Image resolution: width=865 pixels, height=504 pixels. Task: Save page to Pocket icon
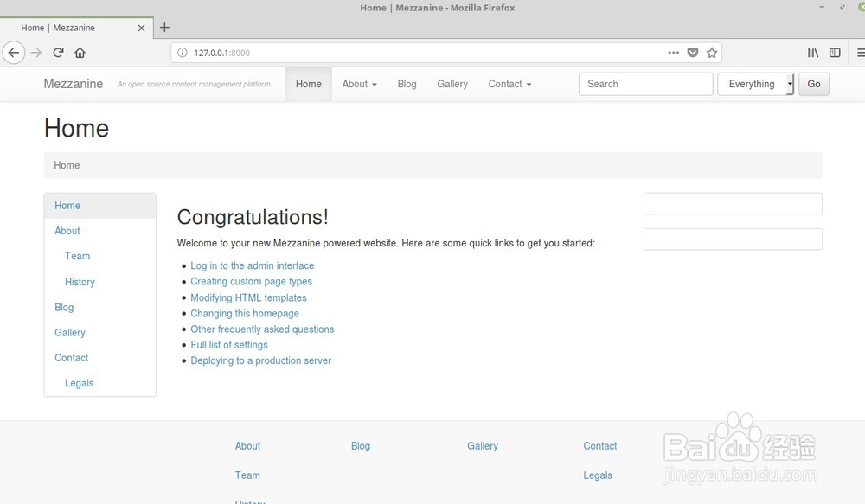point(693,53)
